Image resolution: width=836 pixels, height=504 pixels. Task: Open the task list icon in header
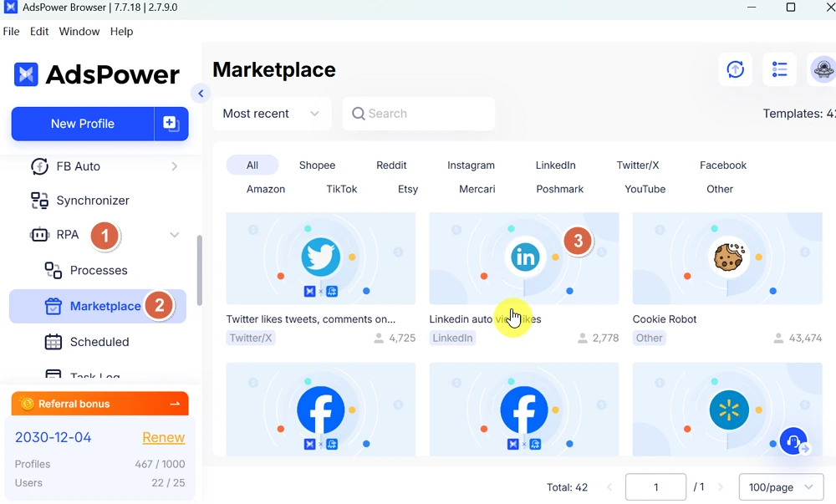pyautogui.click(x=780, y=70)
